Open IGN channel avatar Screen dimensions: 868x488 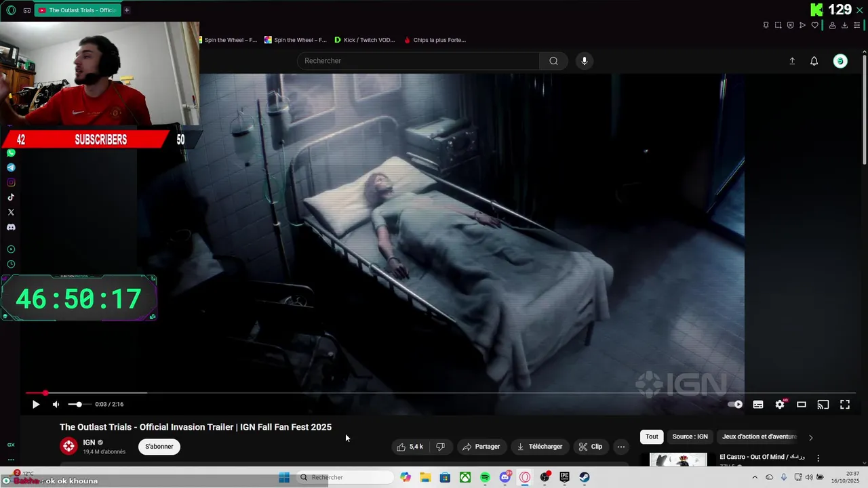68,446
